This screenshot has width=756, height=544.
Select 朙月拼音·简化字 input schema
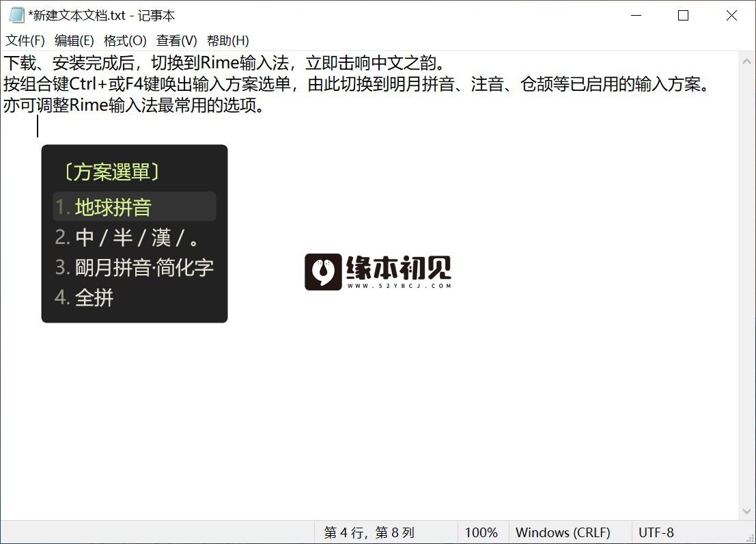[x=135, y=267]
